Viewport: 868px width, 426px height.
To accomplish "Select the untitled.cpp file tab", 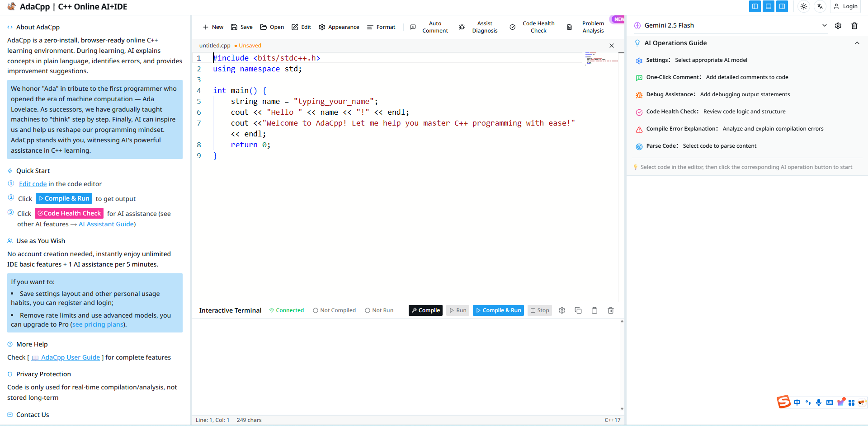I will [214, 45].
